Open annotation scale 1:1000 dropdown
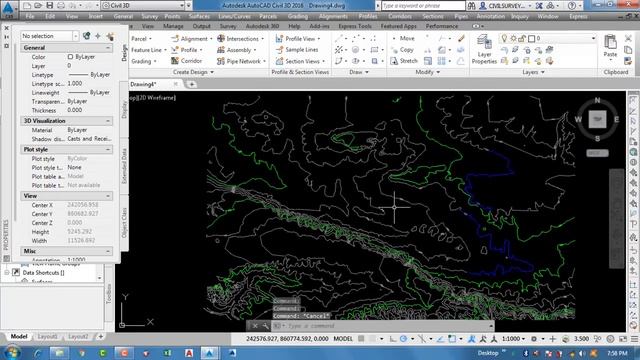The height and width of the screenshot is (360, 640). pos(513,339)
